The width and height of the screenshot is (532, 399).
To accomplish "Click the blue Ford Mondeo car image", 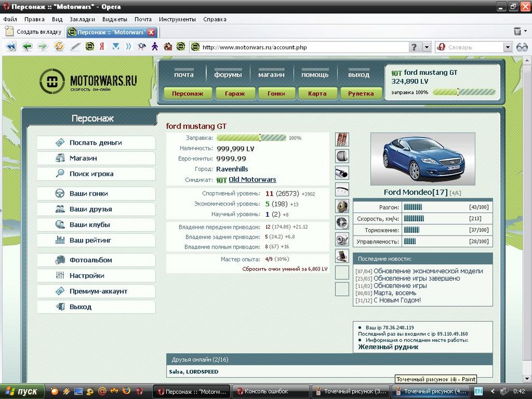I will 423,159.
